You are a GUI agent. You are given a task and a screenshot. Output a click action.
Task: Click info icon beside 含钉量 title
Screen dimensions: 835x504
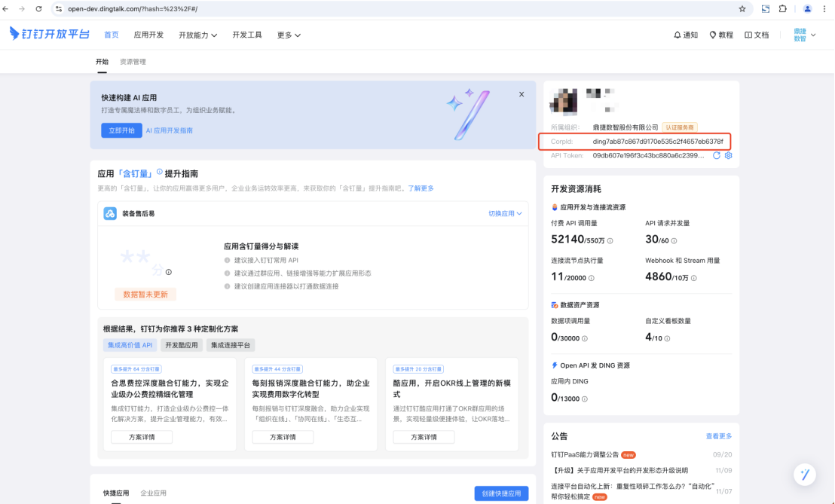(x=159, y=171)
